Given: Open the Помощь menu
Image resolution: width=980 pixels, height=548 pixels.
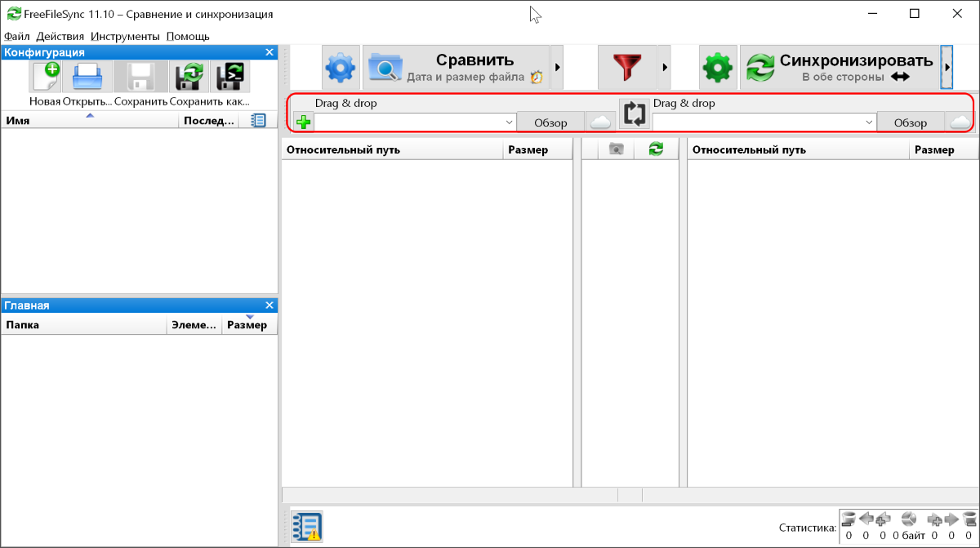Looking at the screenshot, I should [188, 36].
